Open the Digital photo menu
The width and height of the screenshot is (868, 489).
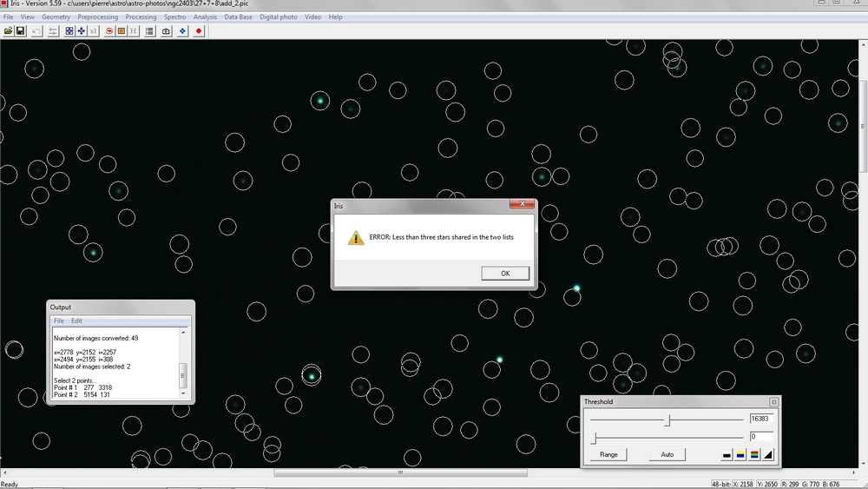click(x=279, y=17)
